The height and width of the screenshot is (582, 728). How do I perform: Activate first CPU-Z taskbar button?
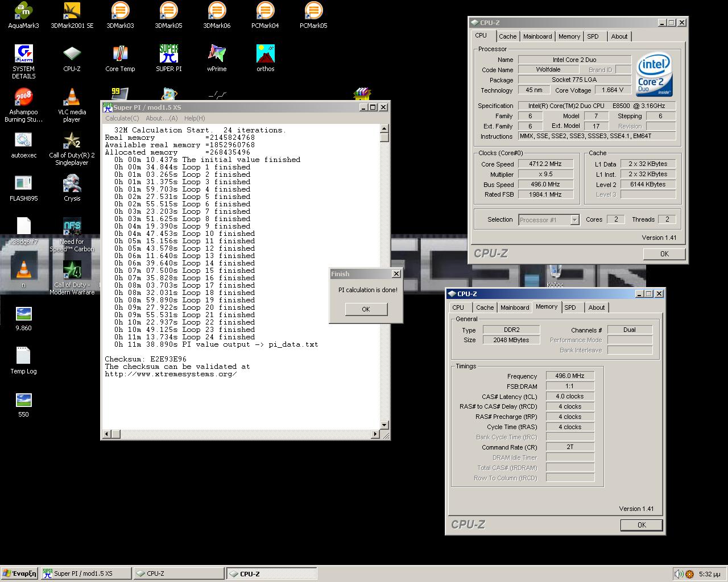[x=179, y=573]
